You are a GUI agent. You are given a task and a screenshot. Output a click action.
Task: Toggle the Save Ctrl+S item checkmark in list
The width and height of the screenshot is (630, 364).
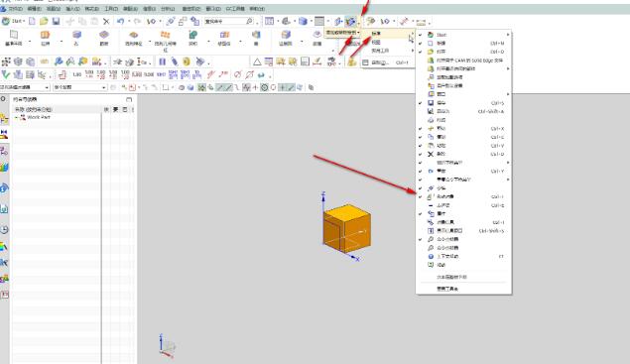point(421,103)
